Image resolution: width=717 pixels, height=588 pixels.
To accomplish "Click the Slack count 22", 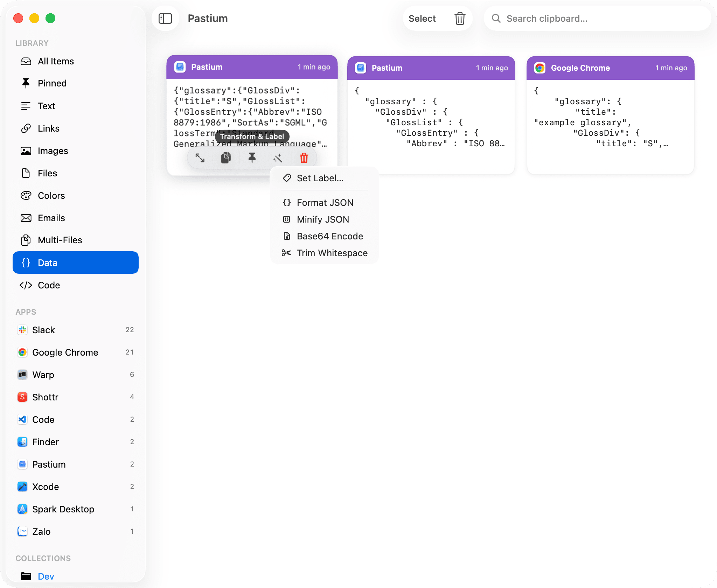I will click(130, 330).
